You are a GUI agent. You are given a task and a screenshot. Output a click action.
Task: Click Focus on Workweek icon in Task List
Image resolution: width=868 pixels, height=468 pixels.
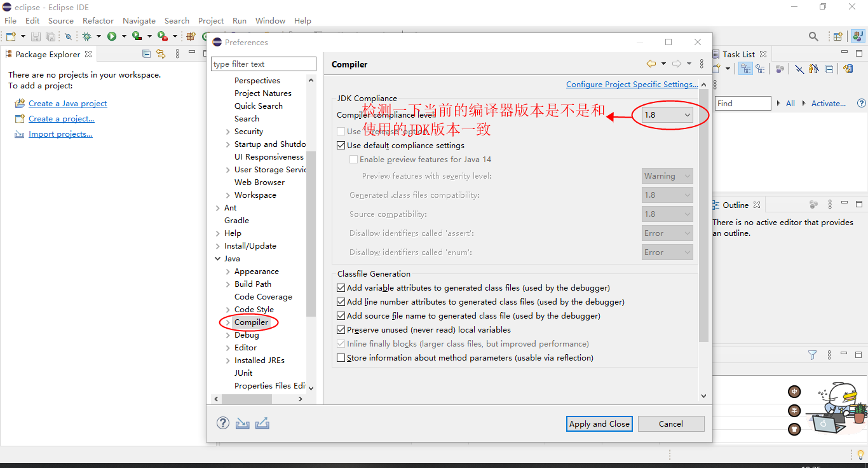[x=780, y=69]
